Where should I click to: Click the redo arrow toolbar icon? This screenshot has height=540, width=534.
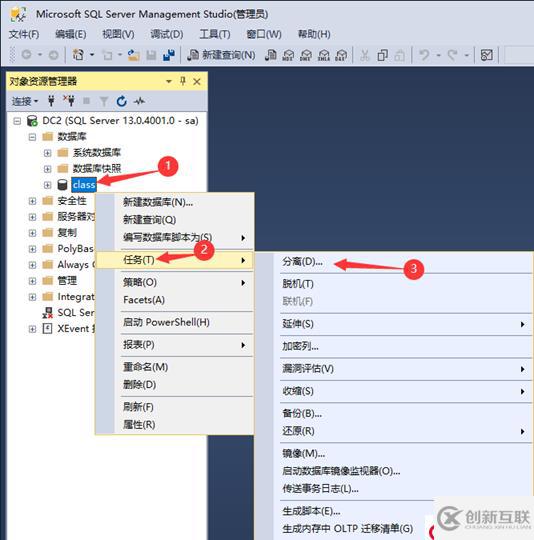coord(452,55)
